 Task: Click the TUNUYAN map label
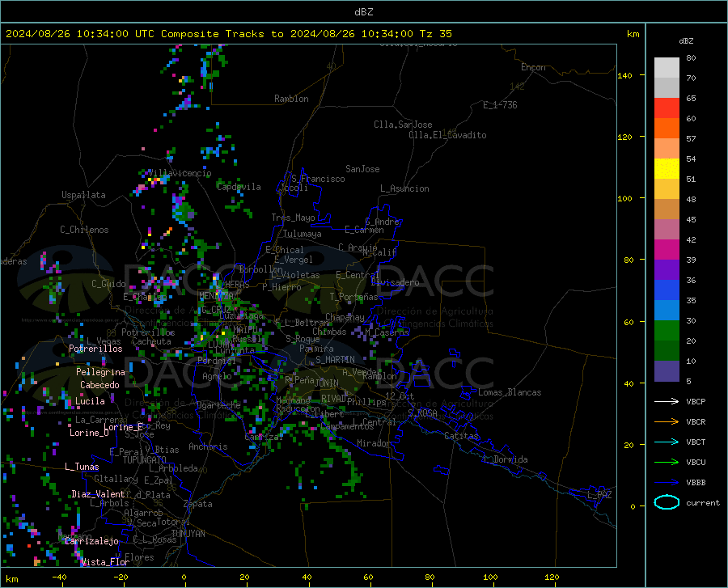[188, 534]
